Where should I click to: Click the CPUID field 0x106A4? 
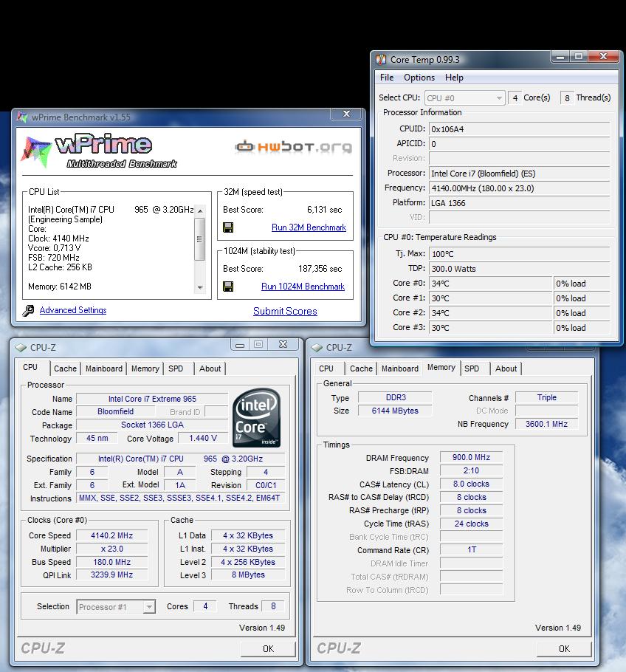[519, 129]
